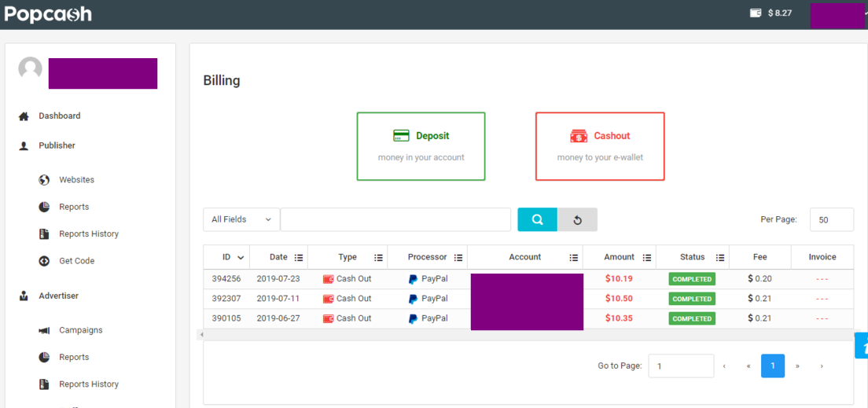The height and width of the screenshot is (408, 868).
Task: Open the Processor column filter menu icon
Action: 458,257
